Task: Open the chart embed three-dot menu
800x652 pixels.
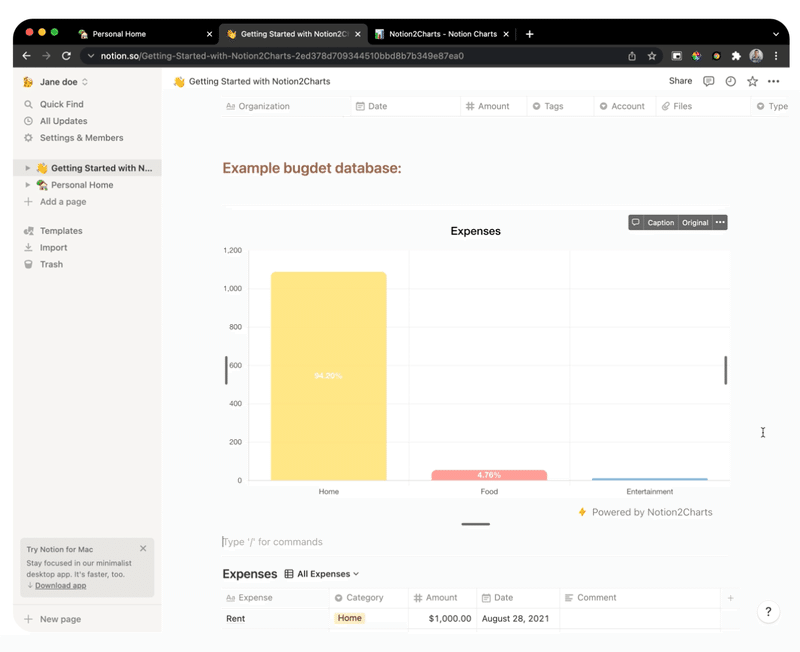Action: pos(720,222)
